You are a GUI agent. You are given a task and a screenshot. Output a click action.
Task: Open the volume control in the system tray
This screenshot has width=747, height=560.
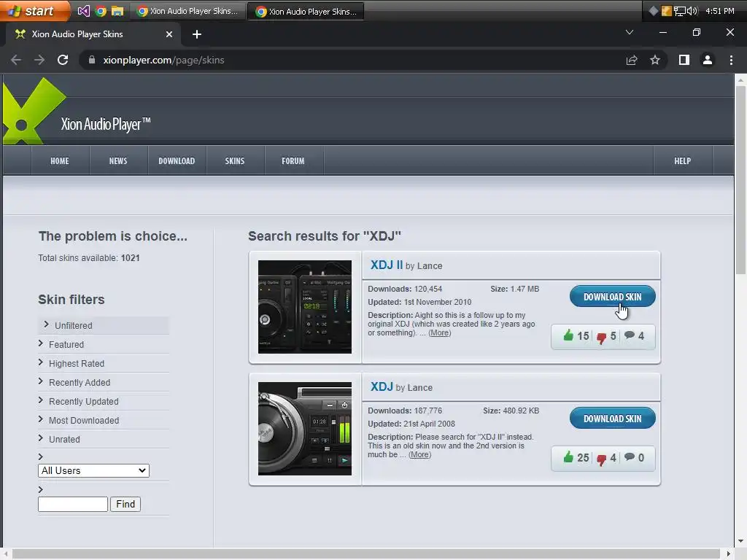coord(692,11)
